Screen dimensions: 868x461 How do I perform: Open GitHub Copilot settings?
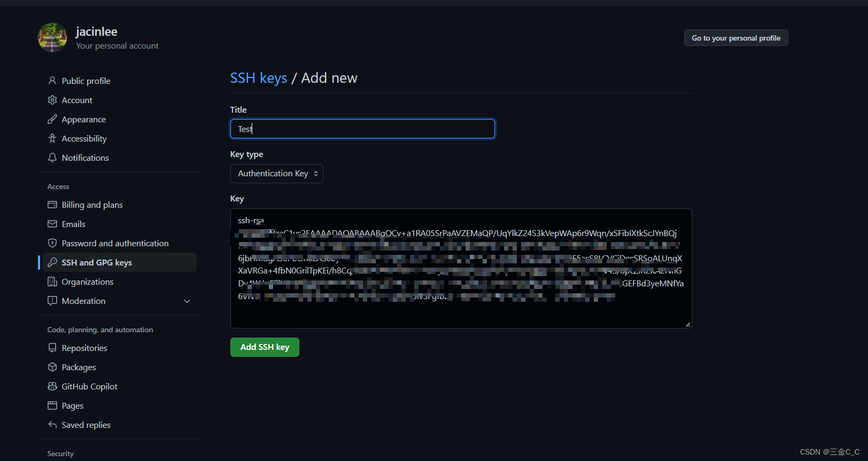coord(90,386)
